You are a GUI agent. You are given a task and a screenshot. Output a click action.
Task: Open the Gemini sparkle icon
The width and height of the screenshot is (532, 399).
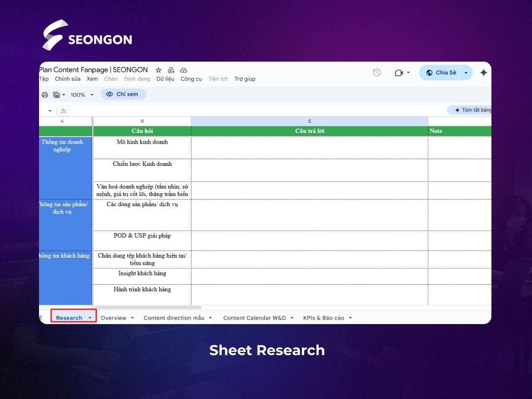tap(484, 73)
